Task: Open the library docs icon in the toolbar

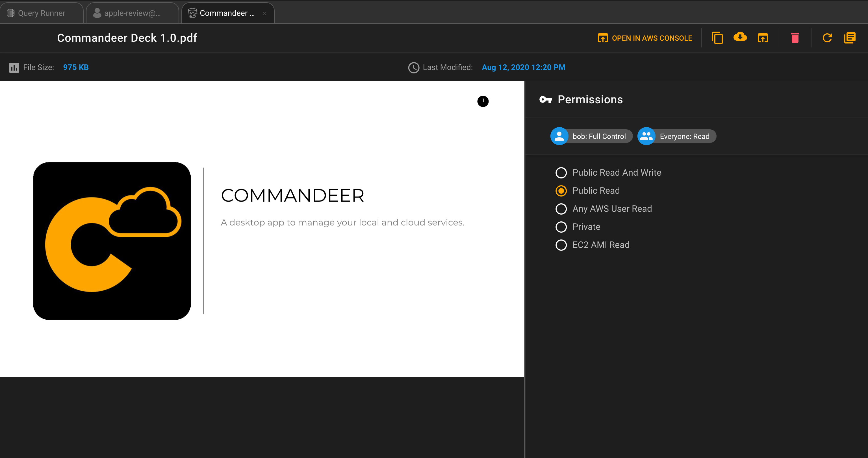Action: [x=850, y=38]
